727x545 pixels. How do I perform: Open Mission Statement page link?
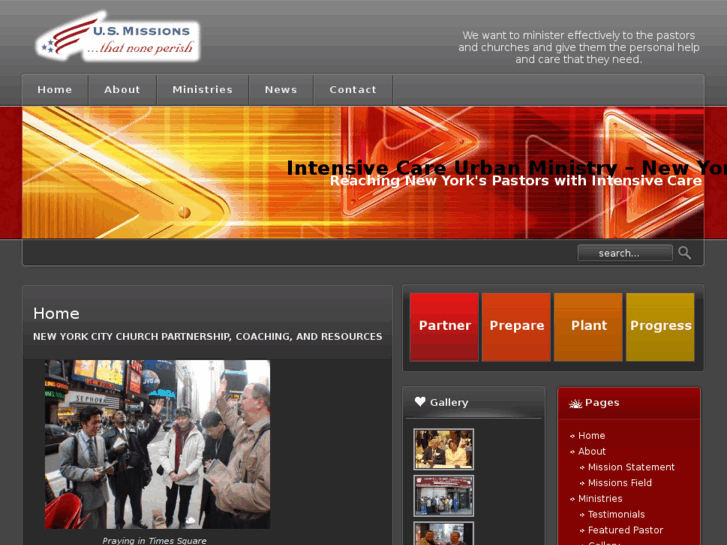(631, 467)
